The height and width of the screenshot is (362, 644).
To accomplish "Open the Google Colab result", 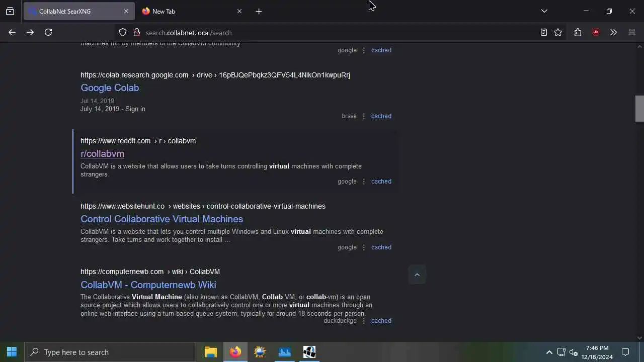I will point(110,87).
